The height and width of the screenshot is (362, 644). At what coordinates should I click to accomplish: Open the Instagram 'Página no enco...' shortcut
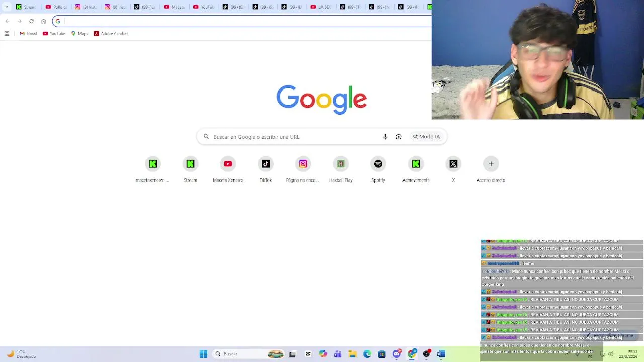click(303, 169)
